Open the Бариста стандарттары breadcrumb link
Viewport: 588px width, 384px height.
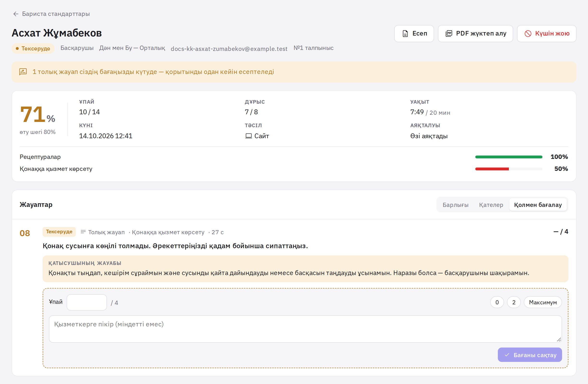56,14
